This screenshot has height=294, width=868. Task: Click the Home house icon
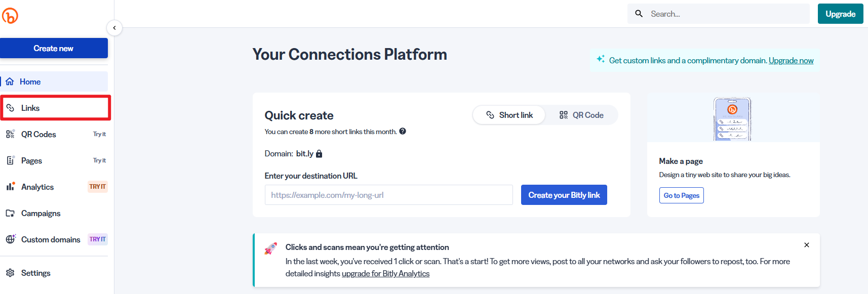(x=10, y=81)
